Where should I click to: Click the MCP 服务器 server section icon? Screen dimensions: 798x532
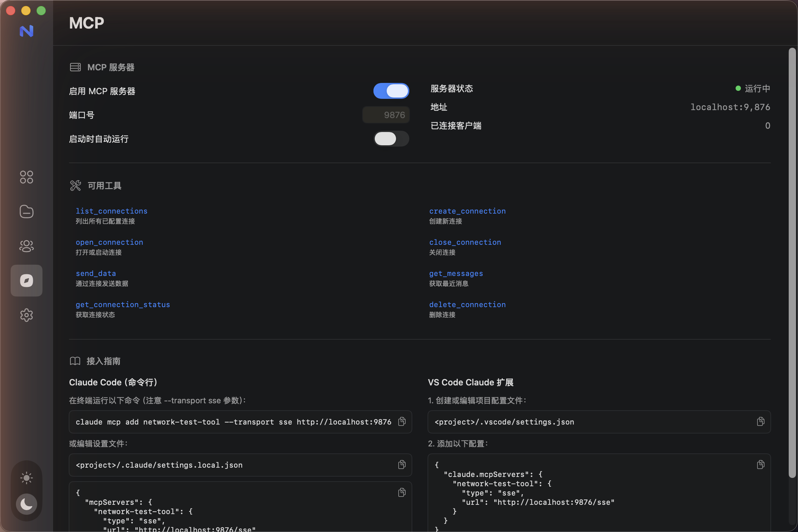pyautogui.click(x=75, y=67)
